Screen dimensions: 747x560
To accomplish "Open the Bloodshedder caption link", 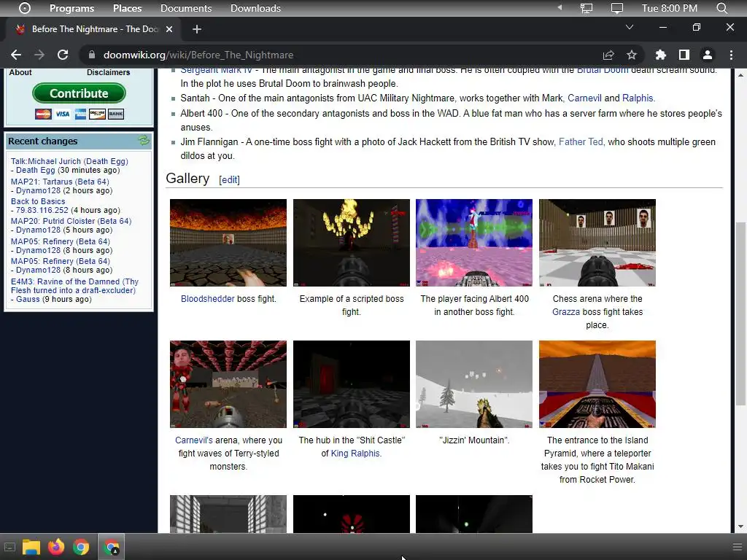I will pos(208,298).
